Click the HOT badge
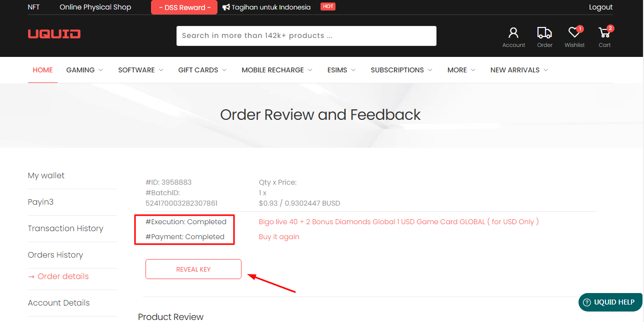644x322 pixels. 328,6
